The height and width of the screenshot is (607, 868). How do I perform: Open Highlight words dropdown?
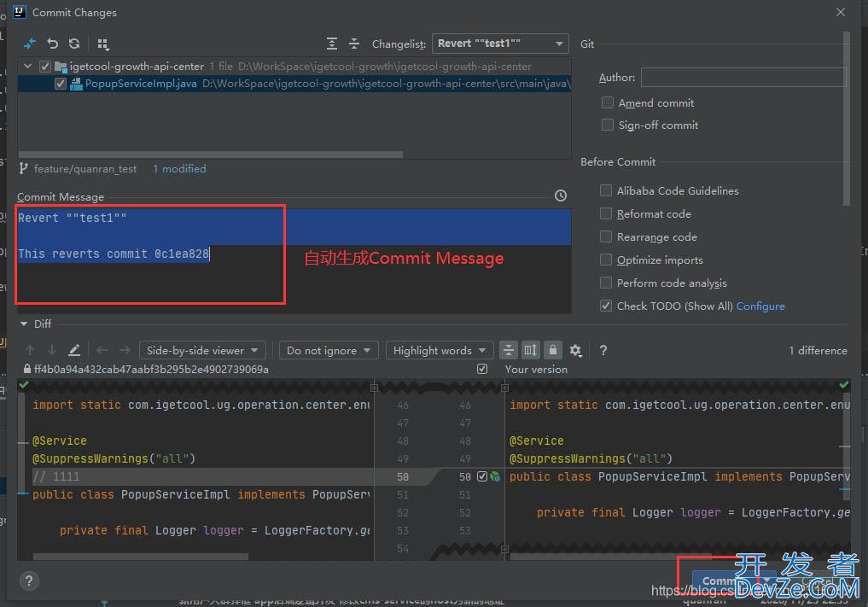439,350
